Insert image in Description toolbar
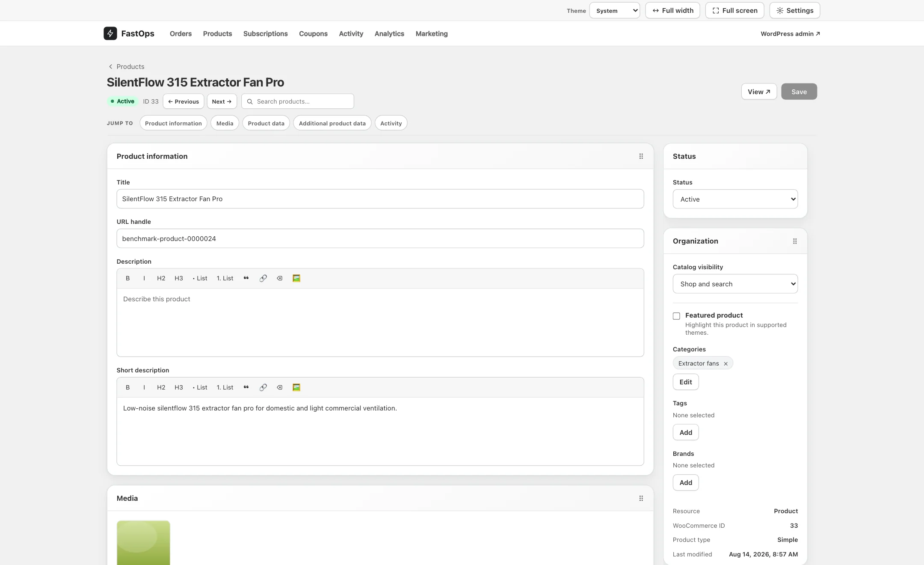This screenshot has width=924, height=565. click(296, 278)
